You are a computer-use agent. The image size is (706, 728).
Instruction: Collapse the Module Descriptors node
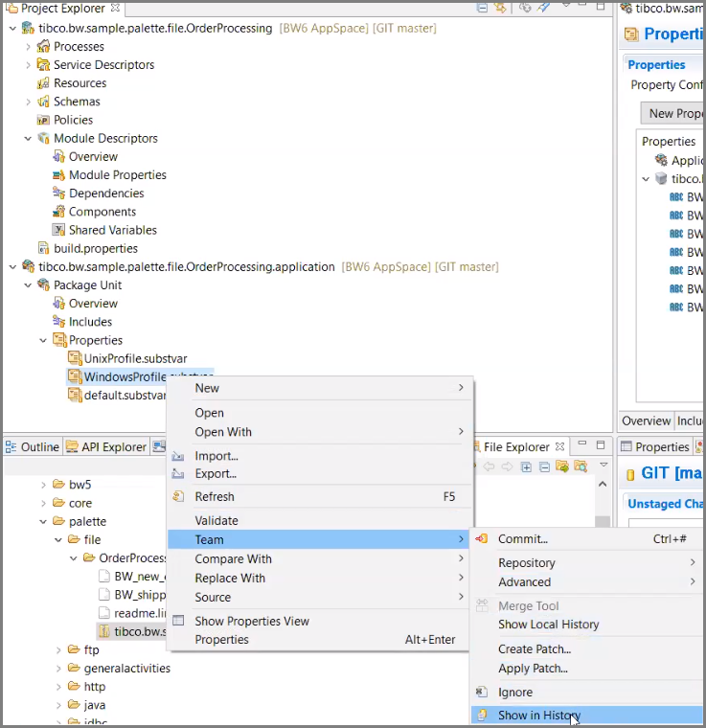(x=29, y=138)
